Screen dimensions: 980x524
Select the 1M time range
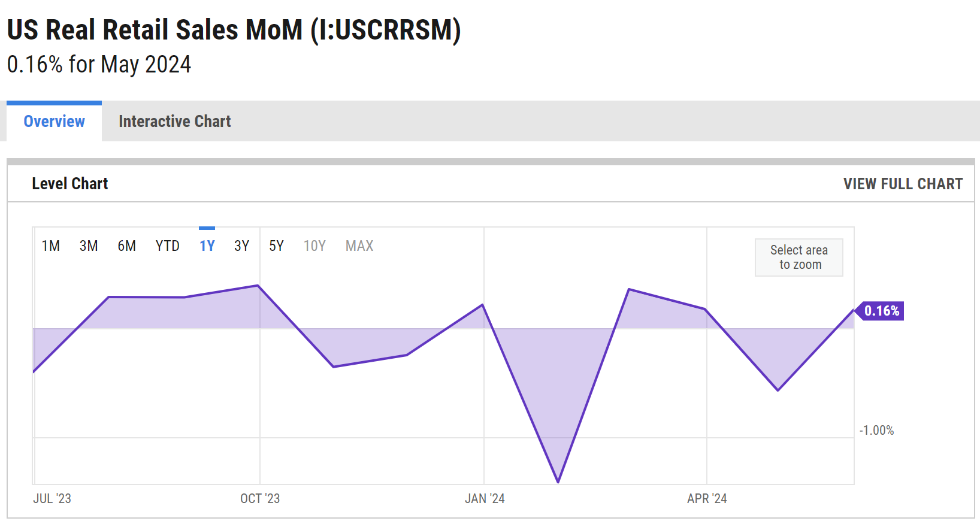[x=51, y=246]
